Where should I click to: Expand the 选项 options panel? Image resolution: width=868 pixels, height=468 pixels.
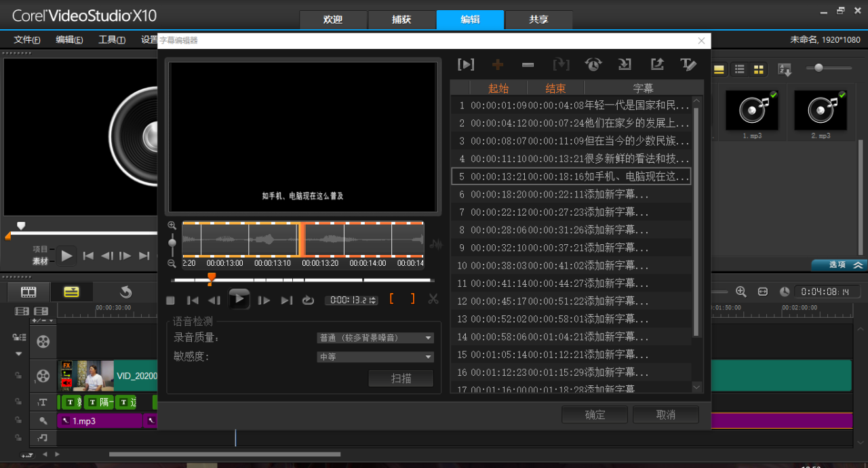839,265
